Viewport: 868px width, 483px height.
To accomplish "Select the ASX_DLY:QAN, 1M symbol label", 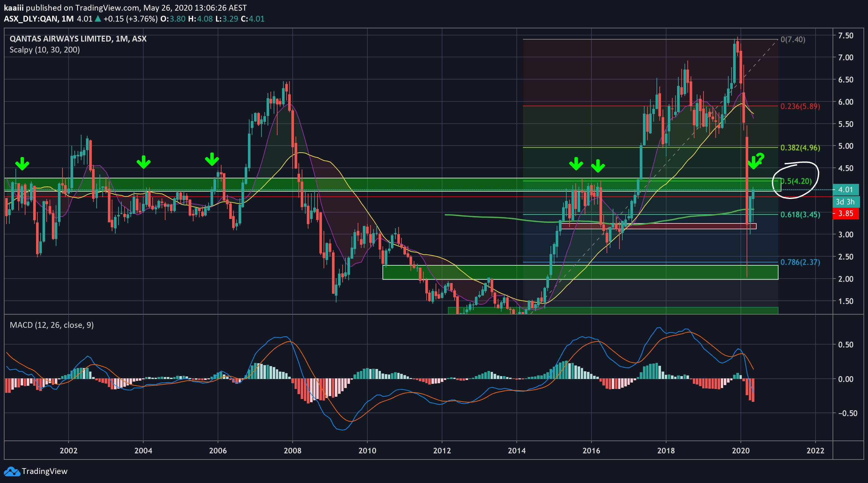I will coord(39,19).
